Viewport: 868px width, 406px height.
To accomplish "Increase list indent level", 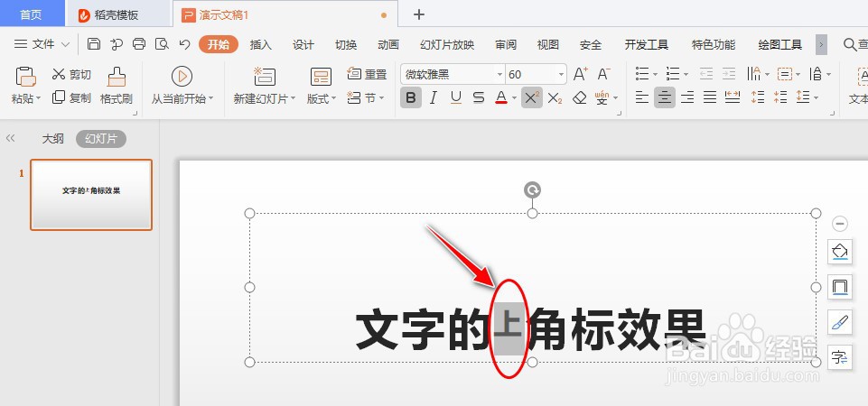I will (x=729, y=74).
